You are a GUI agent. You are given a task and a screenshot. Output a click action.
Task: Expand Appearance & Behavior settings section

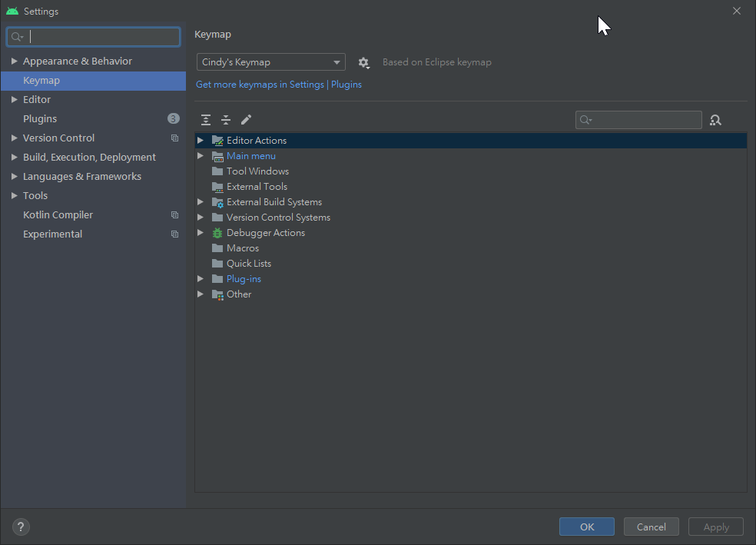click(14, 61)
